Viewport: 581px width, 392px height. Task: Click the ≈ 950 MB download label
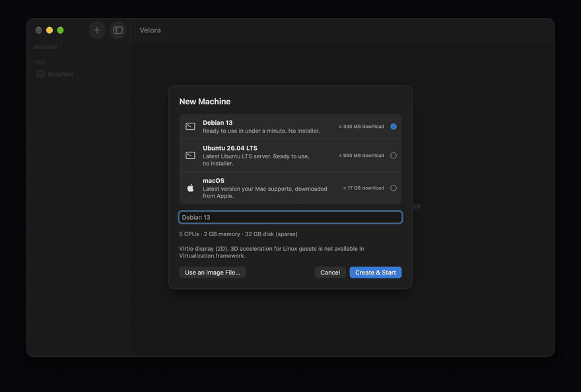[361, 155]
